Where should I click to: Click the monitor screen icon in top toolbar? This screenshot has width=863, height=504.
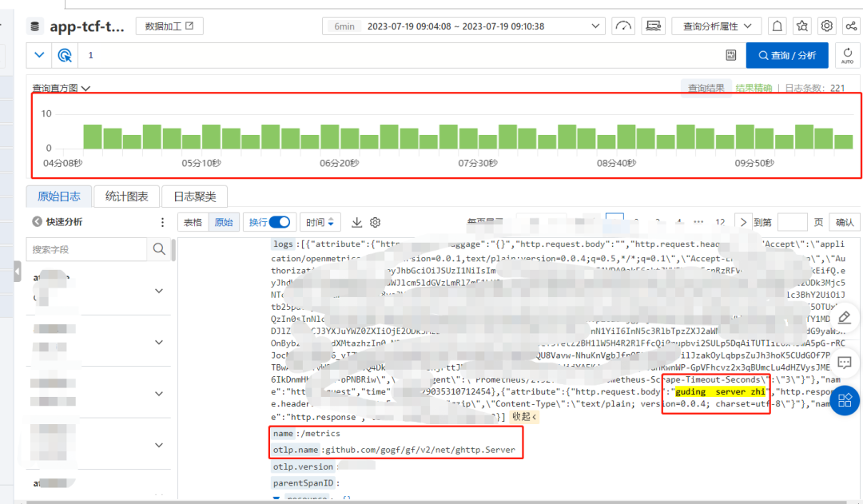click(x=654, y=26)
